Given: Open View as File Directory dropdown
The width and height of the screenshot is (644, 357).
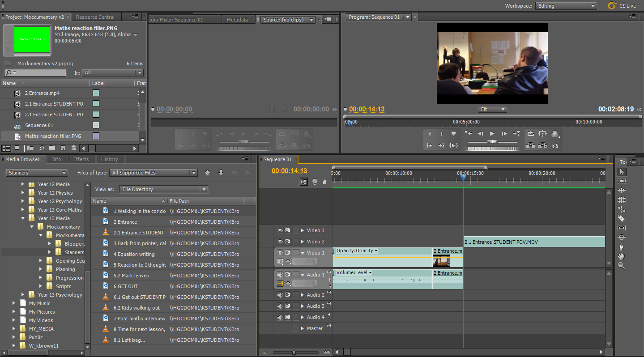Looking at the screenshot, I should click(x=163, y=189).
